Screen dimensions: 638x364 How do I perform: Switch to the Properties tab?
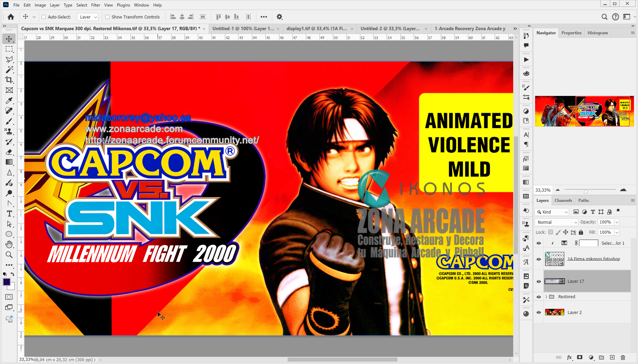(571, 33)
